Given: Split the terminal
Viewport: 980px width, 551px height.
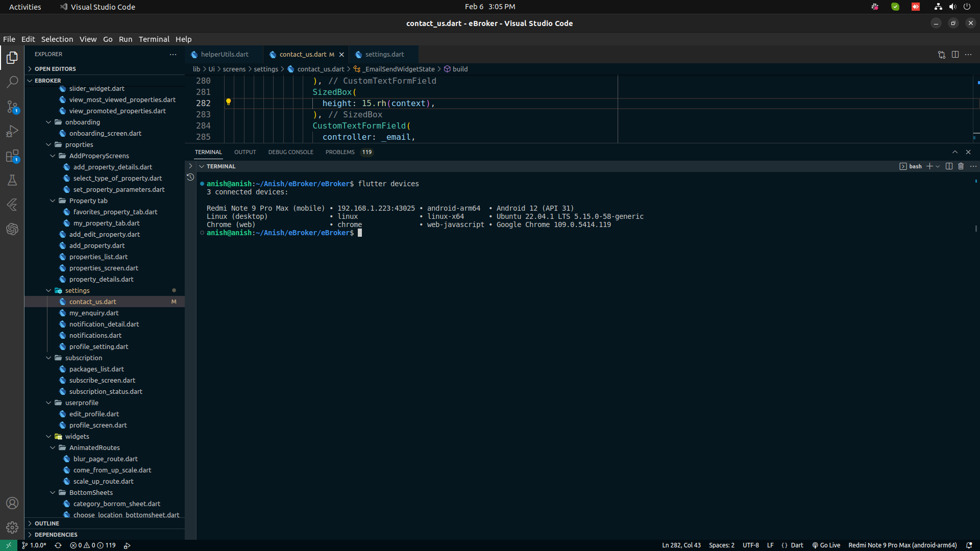Looking at the screenshot, I should click(949, 166).
